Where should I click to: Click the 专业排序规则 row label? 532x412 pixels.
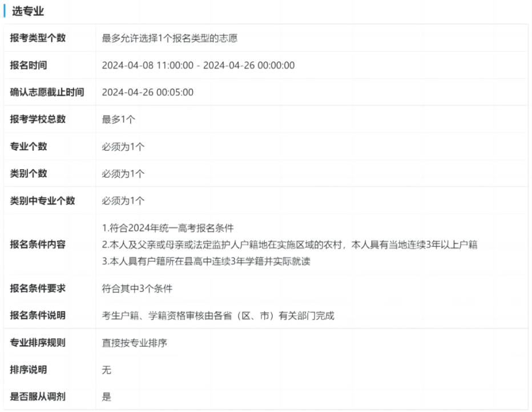[x=38, y=343]
